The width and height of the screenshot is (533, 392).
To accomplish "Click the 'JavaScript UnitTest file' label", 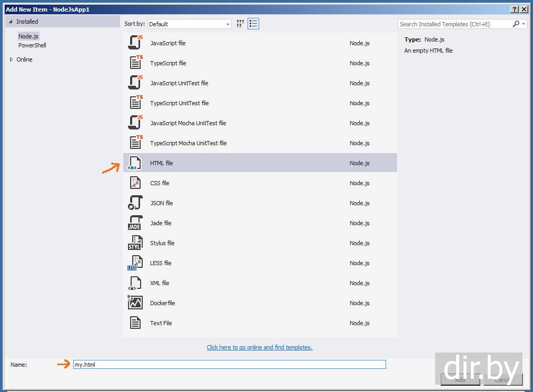I will click(x=179, y=83).
